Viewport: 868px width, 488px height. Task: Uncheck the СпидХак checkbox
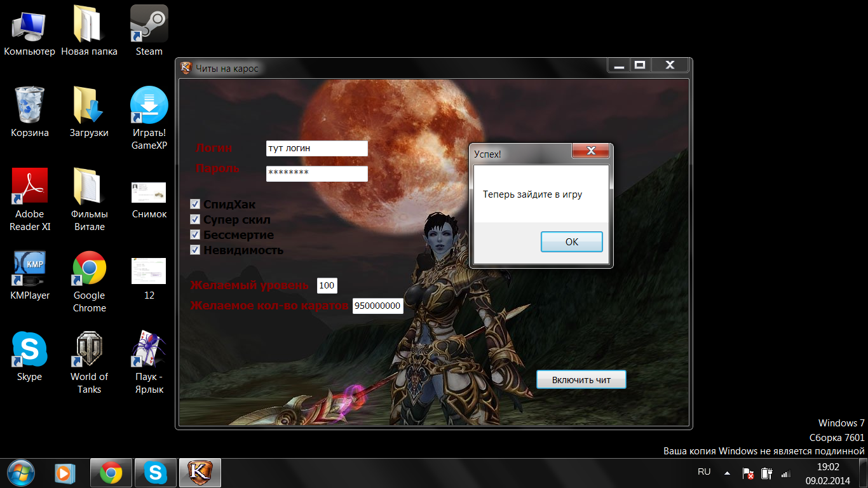195,204
